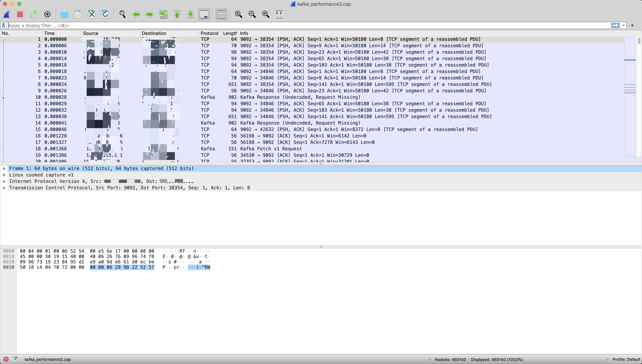
Task: Expand the Frame 1 details tree
Action: [x=4, y=169]
